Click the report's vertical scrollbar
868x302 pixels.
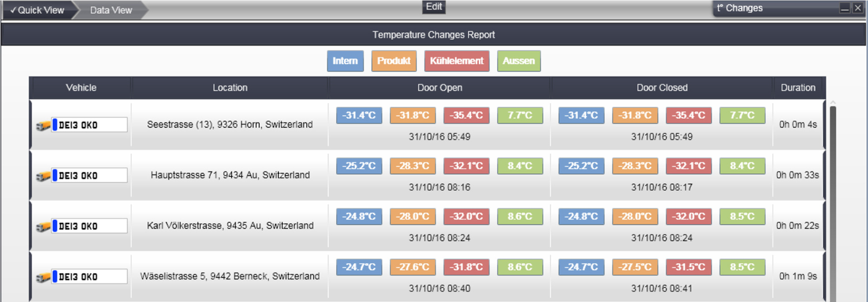833,201
